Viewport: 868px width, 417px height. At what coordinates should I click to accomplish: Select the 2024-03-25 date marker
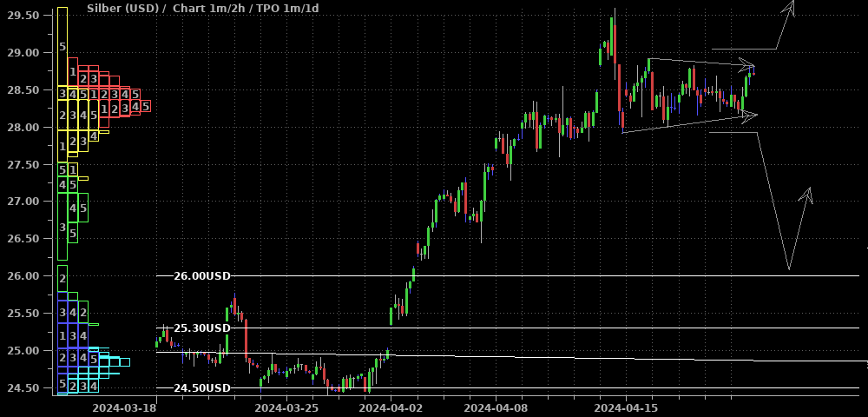(x=286, y=408)
